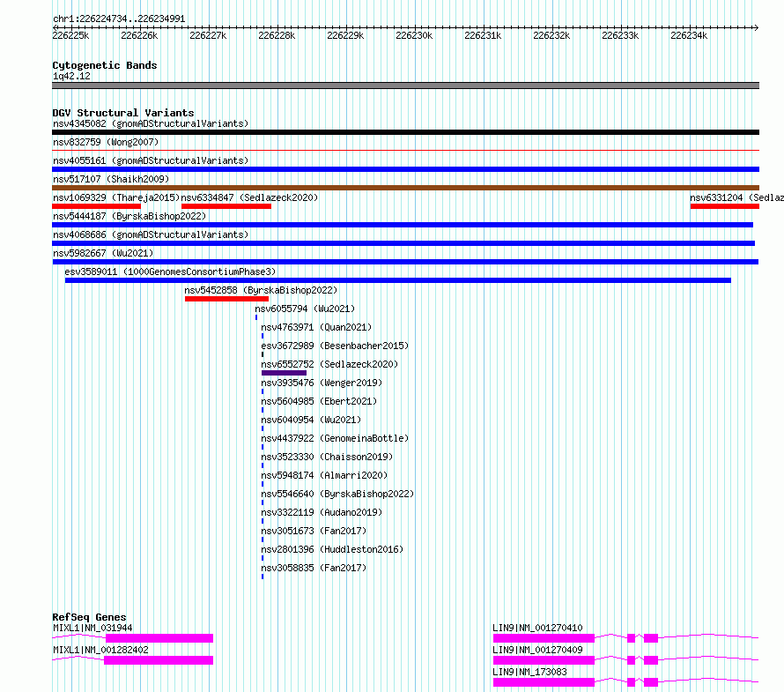Open nsv5546640 (ByrskaBishop2022) variant

pos(337,494)
